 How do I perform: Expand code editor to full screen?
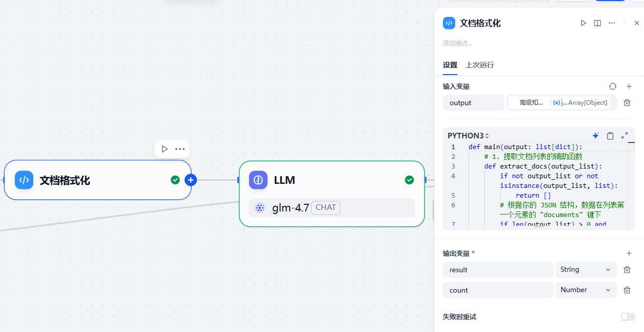pyautogui.click(x=625, y=135)
